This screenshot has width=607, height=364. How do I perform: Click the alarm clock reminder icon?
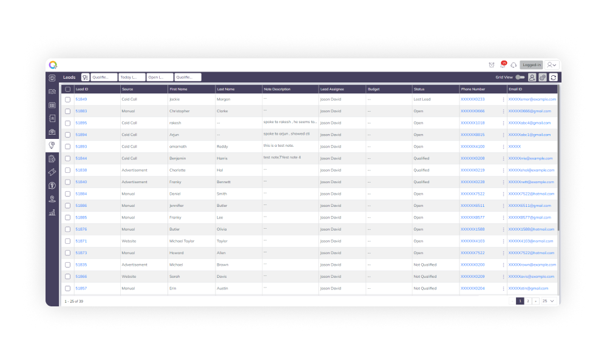tap(491, 65)
